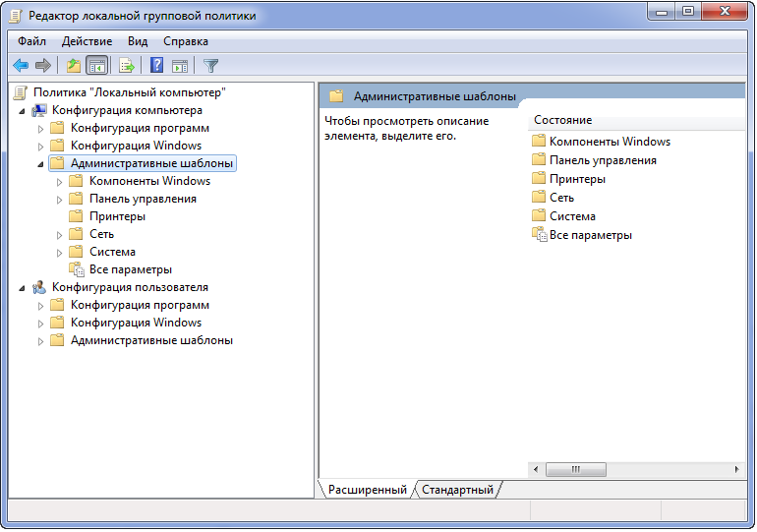757x532 pixels.
Task: Click the Forward arrow in toolbar
Action: 43,66
